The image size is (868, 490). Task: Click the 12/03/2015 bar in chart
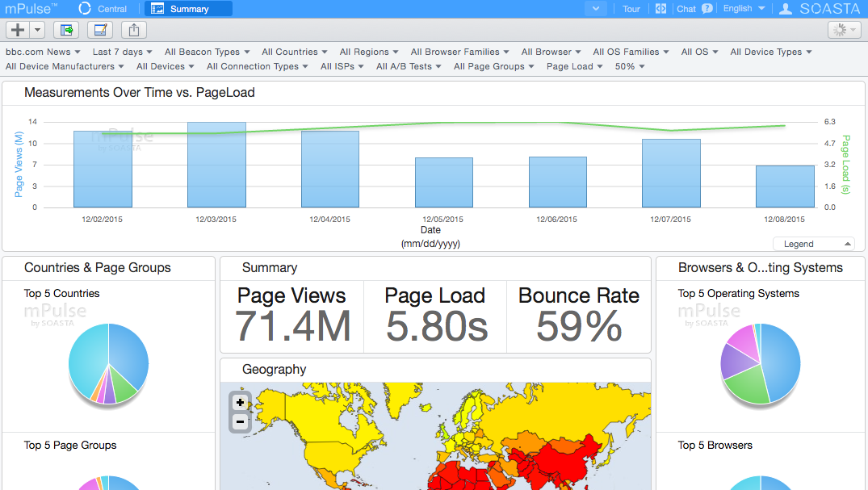point(216,165)
